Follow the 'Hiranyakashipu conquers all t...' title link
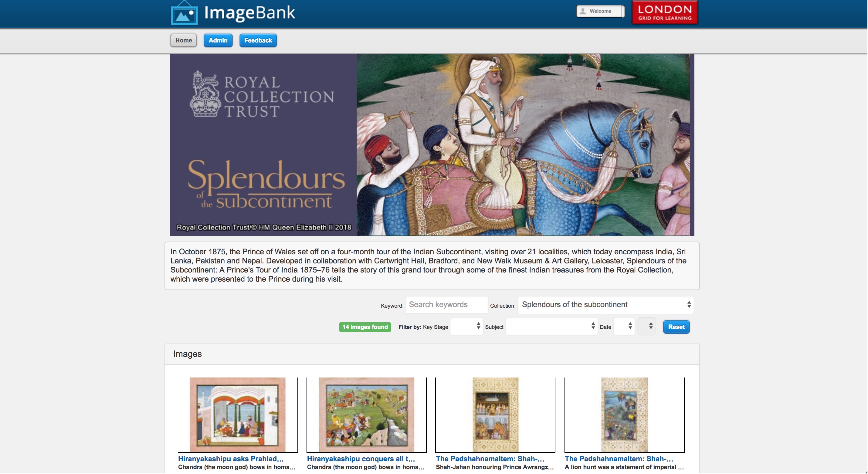 point(361,459)
